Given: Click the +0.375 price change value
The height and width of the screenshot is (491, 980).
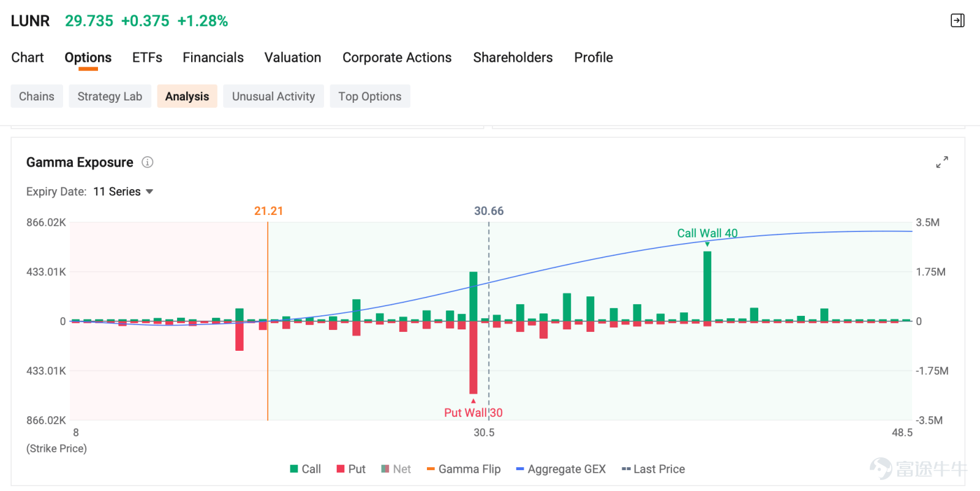Looking at the screenshot, I should click(x=145, y=21).
